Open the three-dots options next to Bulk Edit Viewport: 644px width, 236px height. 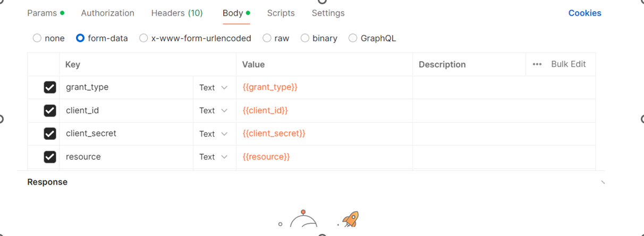tap(537, 64)
